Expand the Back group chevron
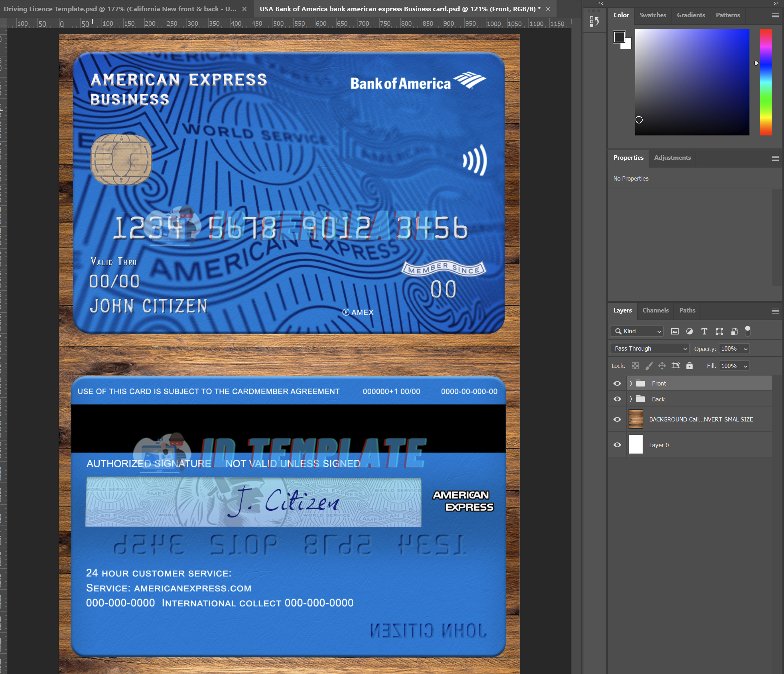Screen dimensions: 784x674 631,399
